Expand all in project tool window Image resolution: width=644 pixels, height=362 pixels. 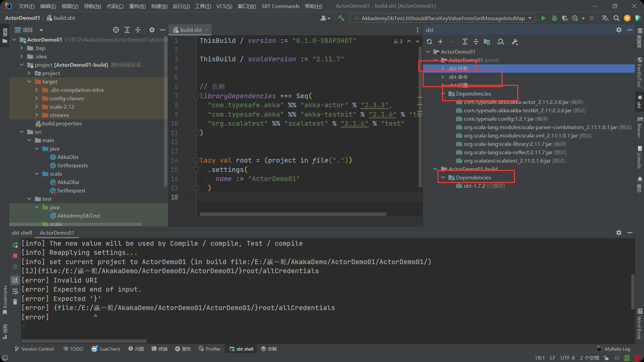coord(127,30)
